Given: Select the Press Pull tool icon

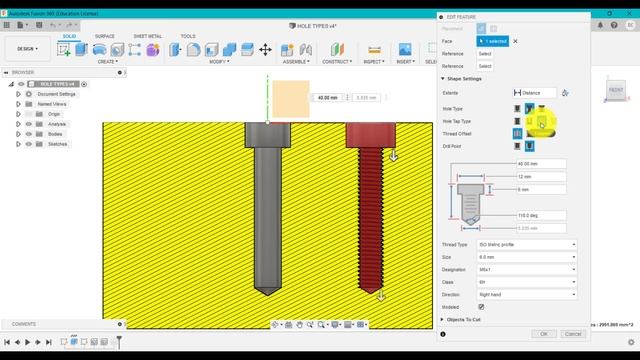Looking at the screenshot, I should [x=175, y=50].
